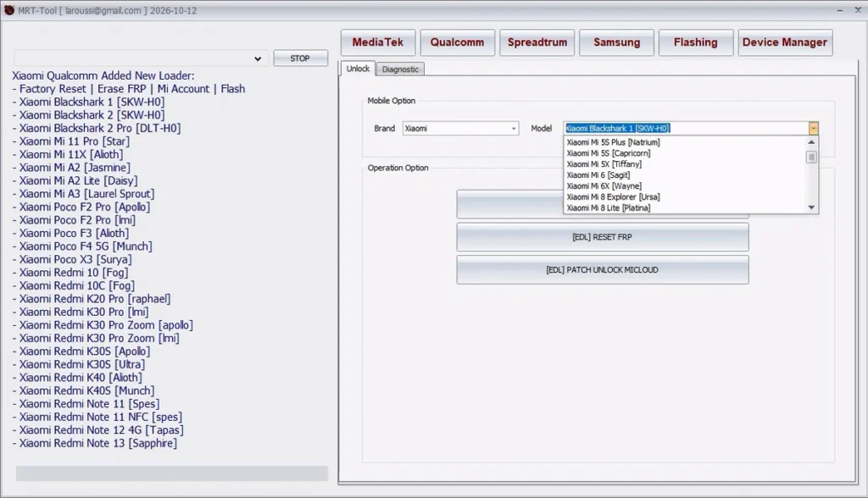Click the model list scroll up arrow
The image size is (868, 498).
click(x=811, y=142)
